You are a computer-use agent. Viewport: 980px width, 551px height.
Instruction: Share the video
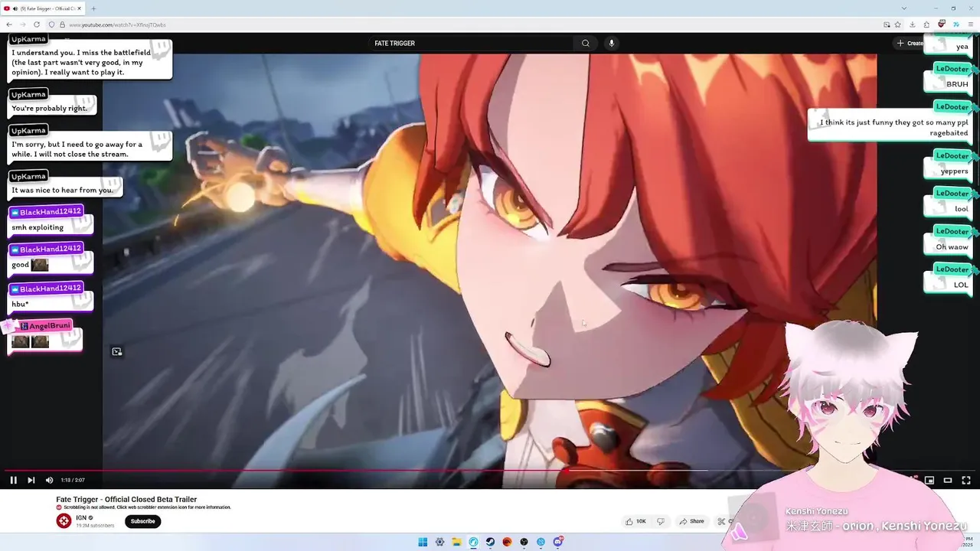[691, 521]
